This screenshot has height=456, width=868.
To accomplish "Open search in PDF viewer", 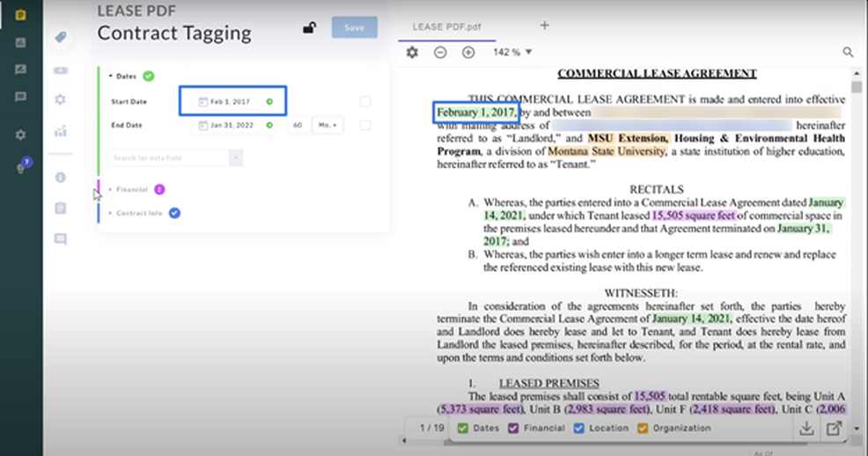I will [848, 53].
